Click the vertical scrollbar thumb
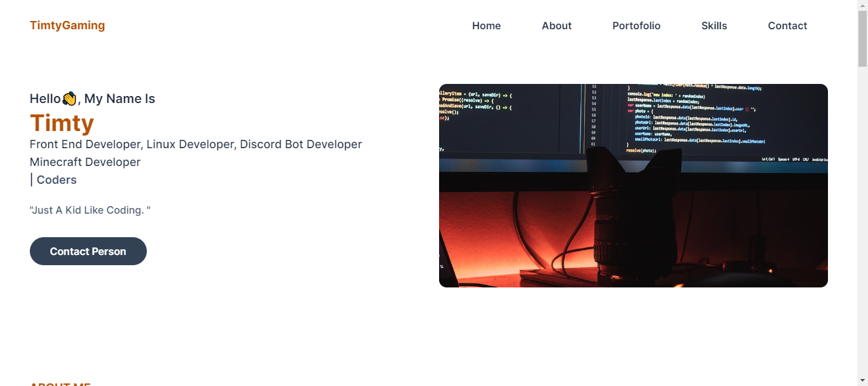The width and height of the screenshot is (868, 386). pos(862,38)
